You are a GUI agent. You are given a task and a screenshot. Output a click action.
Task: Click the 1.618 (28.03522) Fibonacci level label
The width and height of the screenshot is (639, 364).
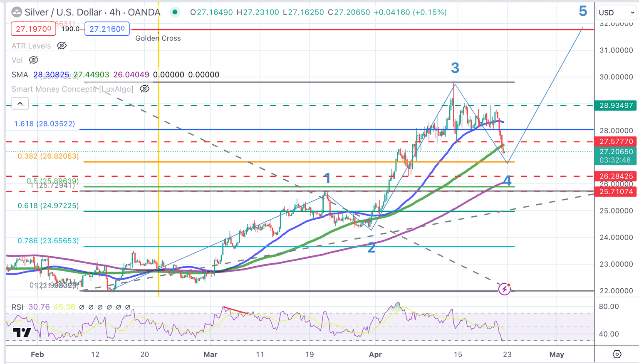(x=44, y=124)
